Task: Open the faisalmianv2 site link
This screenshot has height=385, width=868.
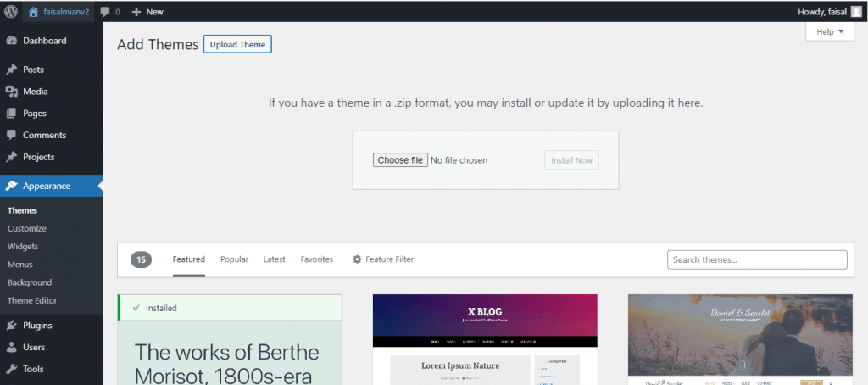Action: (x=66, y=12)
